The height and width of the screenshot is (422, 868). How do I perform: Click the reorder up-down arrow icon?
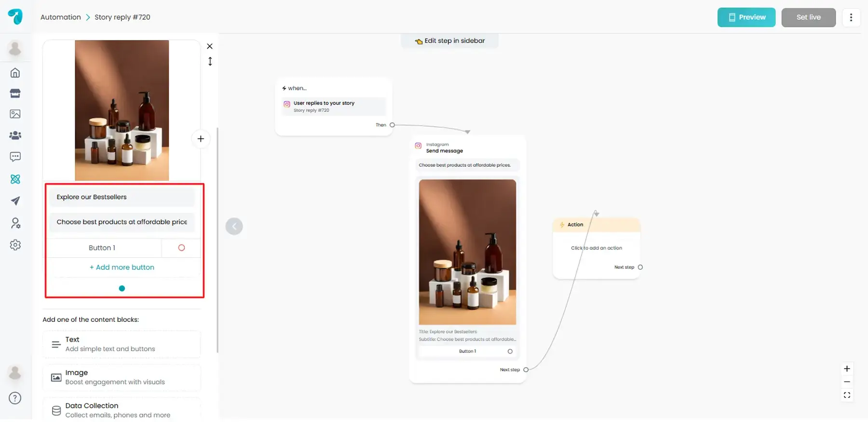coord(210,61)
